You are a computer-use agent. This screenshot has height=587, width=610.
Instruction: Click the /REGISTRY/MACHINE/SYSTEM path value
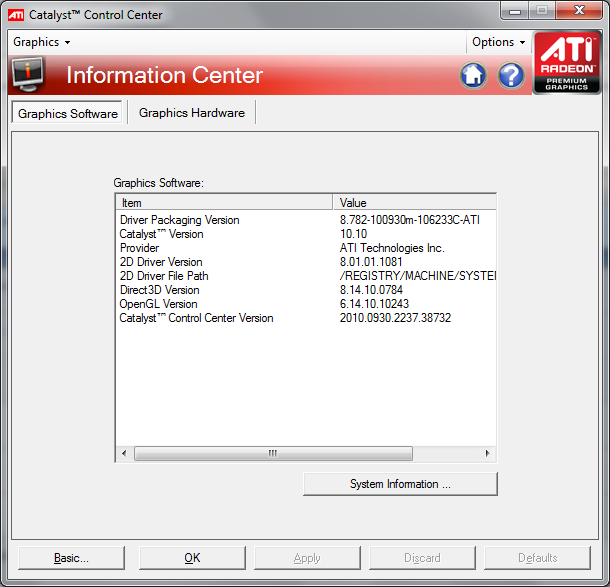(418, 276)
